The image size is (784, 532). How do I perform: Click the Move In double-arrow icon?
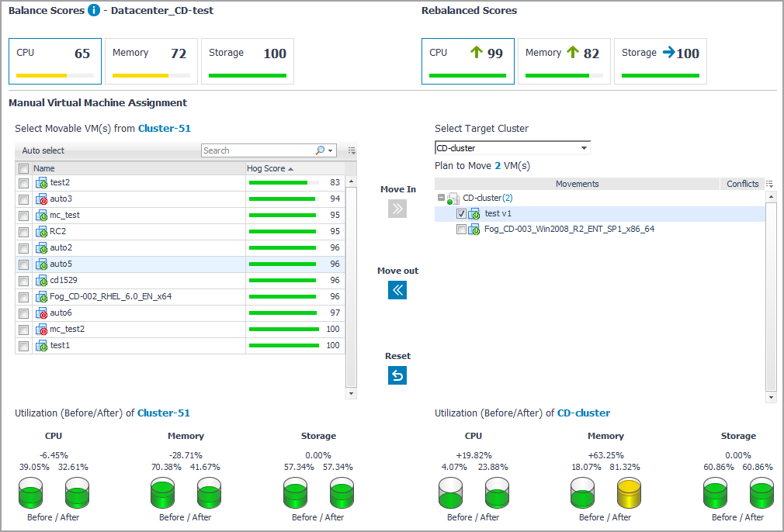pos(397,208)
